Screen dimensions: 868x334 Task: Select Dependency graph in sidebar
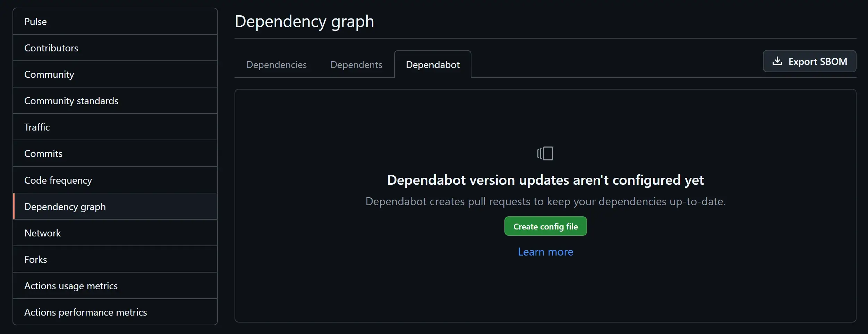coord(65,207)
